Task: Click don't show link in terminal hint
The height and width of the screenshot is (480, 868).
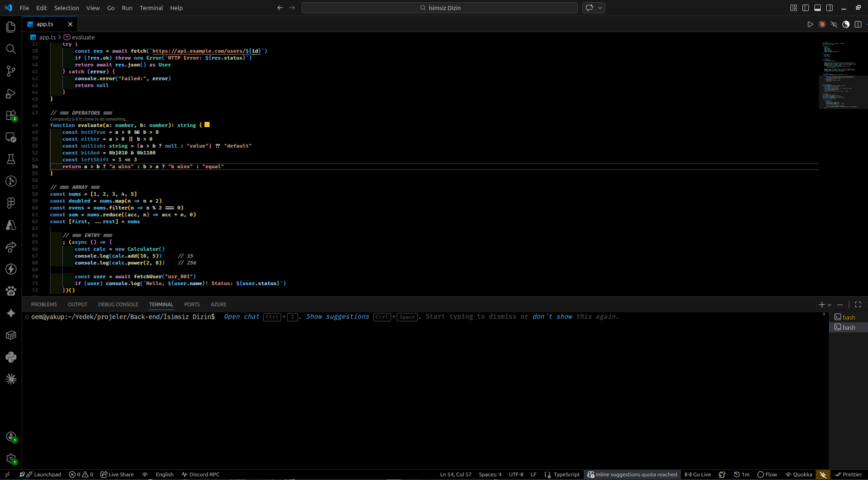Action: 553,317
